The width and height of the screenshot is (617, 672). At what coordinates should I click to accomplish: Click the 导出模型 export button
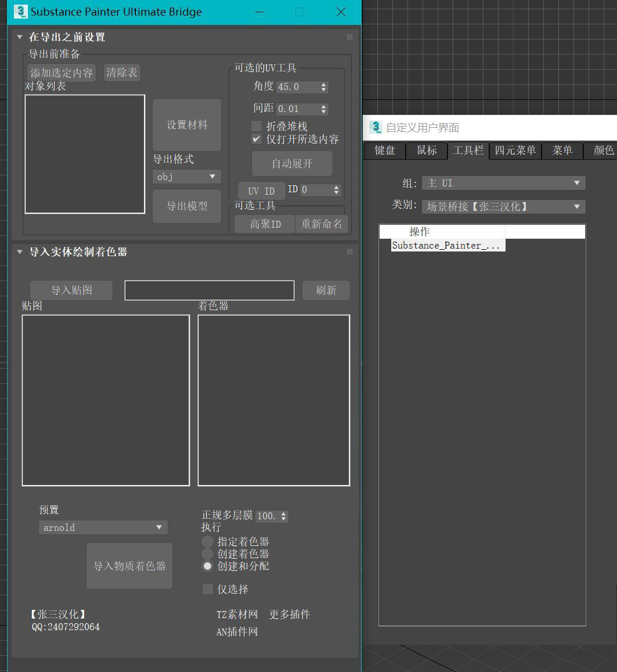[186, 206]
